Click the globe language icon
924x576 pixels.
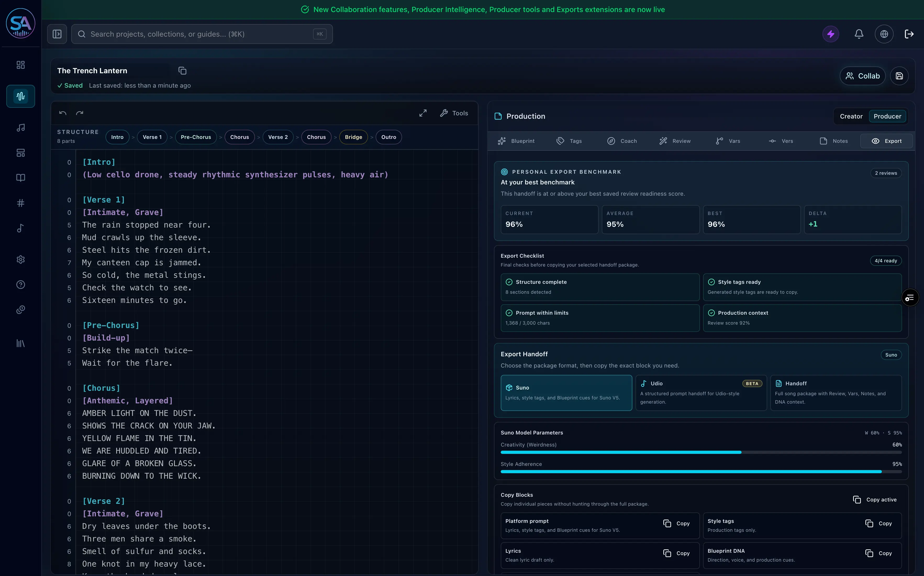[x=884, y=34]
